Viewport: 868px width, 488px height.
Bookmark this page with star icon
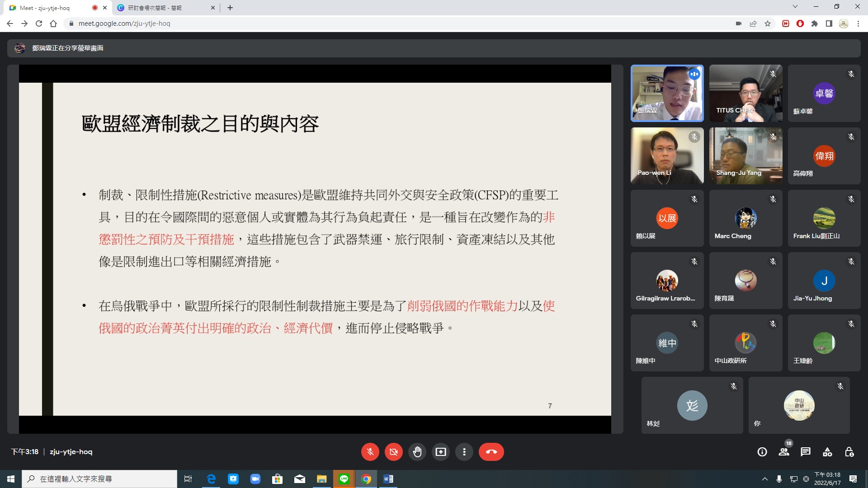[x=768, y=23]
